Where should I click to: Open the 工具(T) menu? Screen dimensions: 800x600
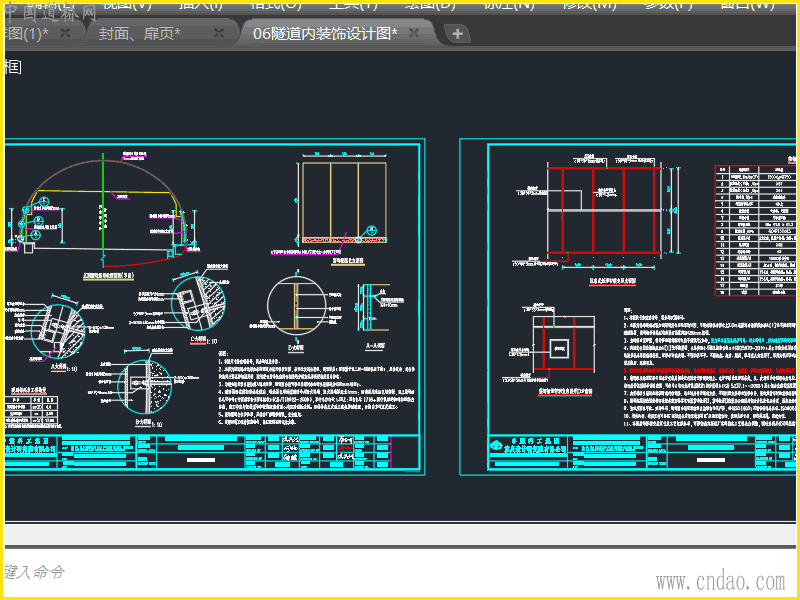(x=353, y=5)
